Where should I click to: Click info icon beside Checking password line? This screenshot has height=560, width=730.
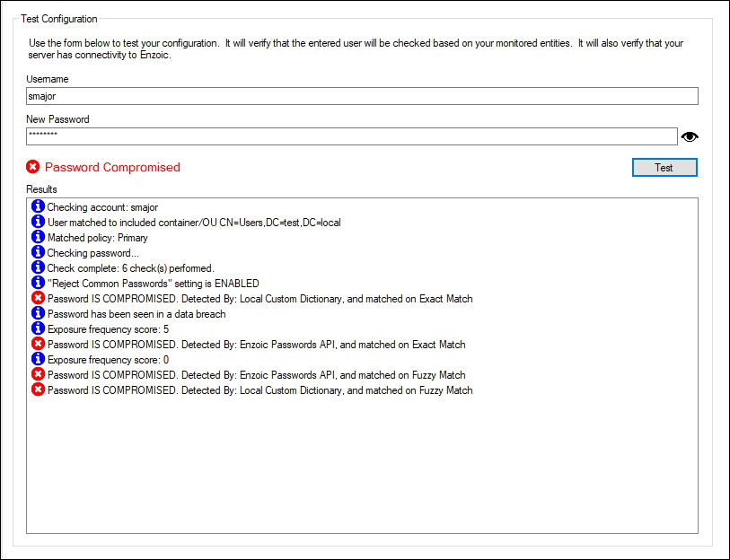(38, 253)
